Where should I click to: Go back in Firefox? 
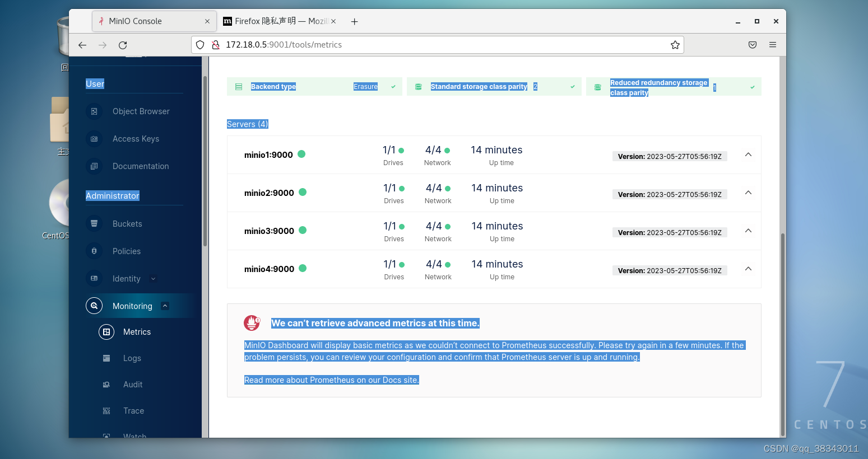[82, 45]
